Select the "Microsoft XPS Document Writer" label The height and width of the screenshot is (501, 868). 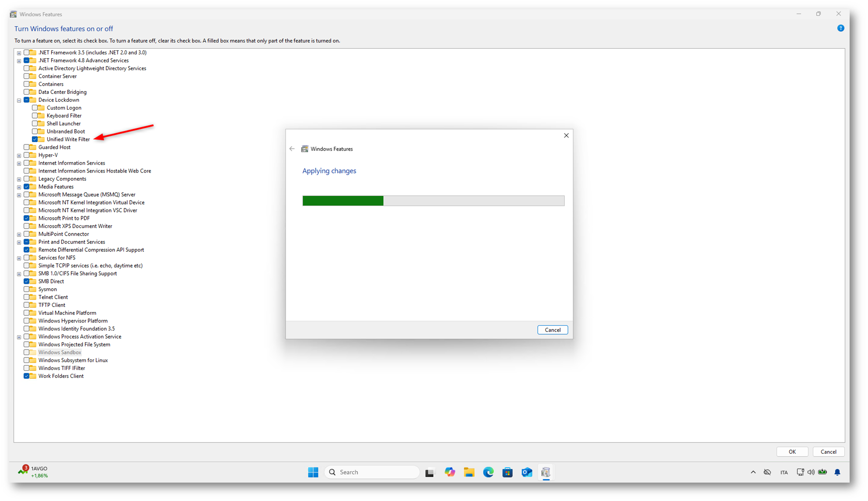[75, 226]
